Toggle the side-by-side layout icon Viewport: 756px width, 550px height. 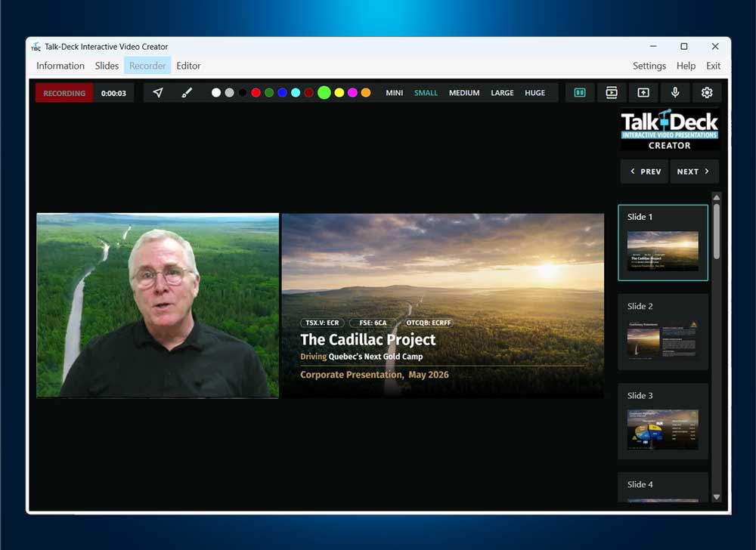tap(580, 92)
